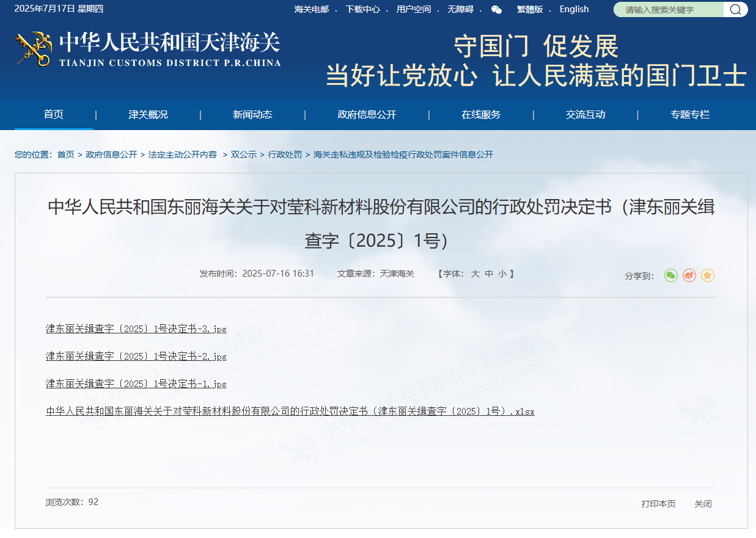Open the 海关电邮 link

[312, 9]
